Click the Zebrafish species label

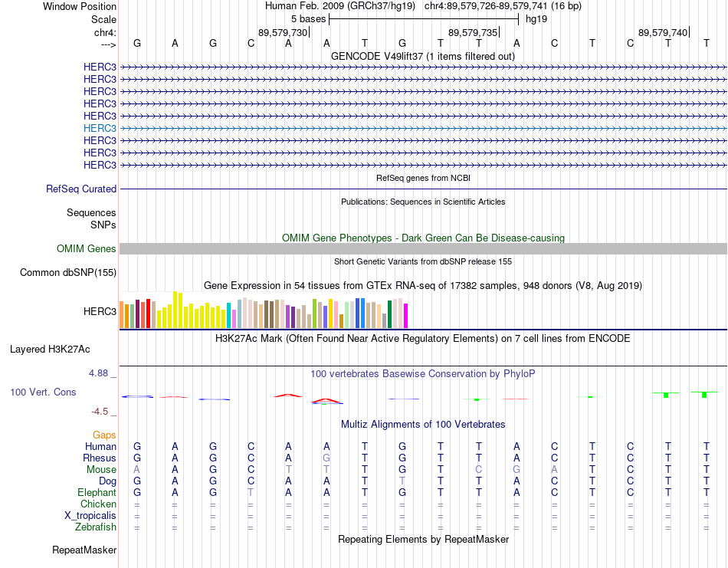[96, 527]
